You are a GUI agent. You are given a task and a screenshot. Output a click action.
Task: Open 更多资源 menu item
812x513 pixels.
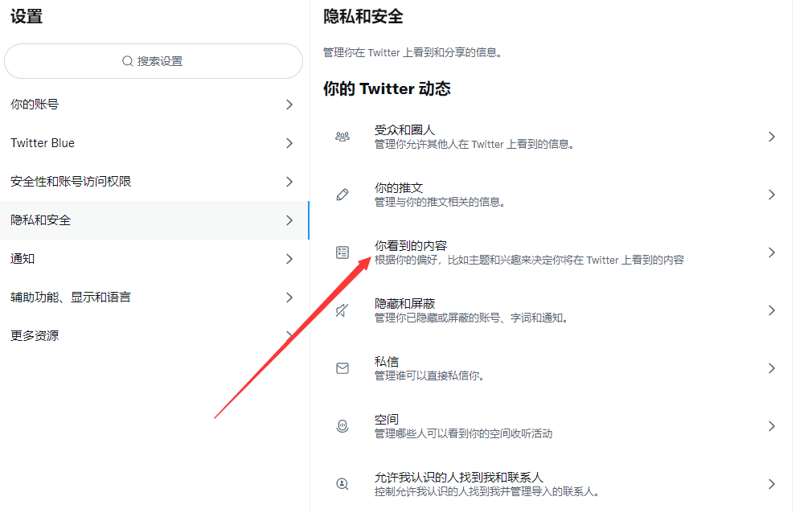point(154,336)
